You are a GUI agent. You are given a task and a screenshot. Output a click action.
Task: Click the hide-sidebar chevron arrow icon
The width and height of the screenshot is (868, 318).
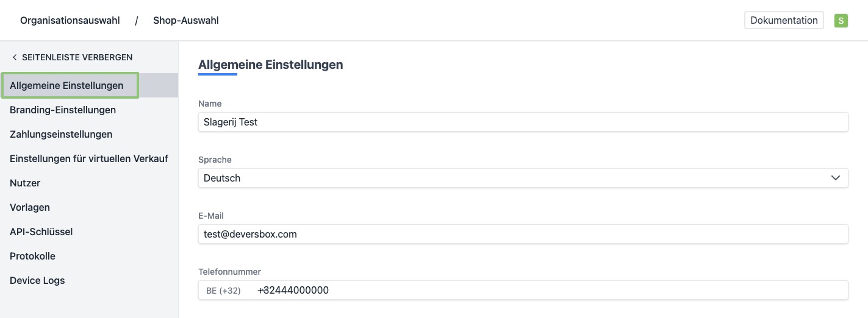(x=15, y=57)
